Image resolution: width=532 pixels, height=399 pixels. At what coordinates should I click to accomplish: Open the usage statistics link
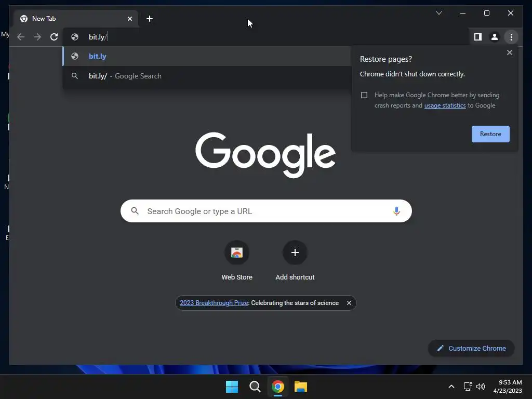[445, 105]
